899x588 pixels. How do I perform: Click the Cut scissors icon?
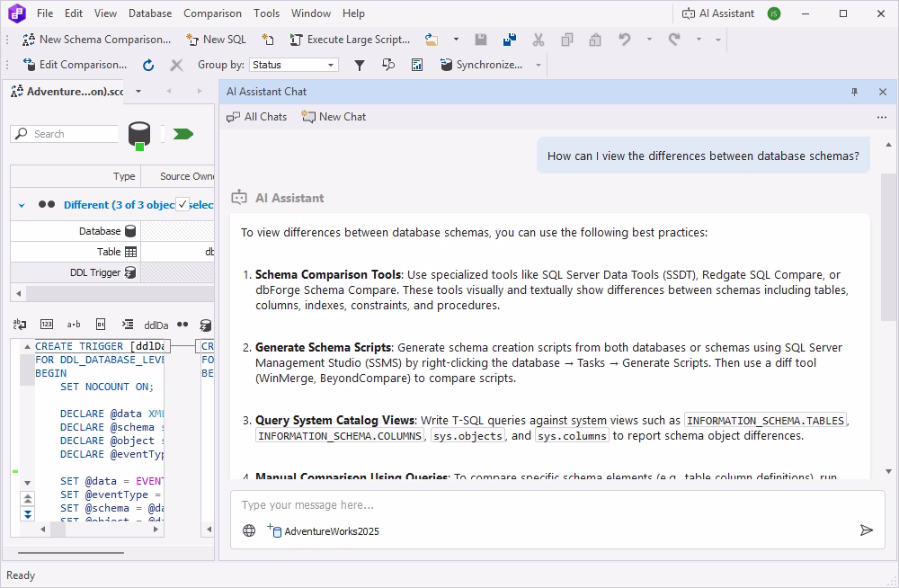point(538,40)
